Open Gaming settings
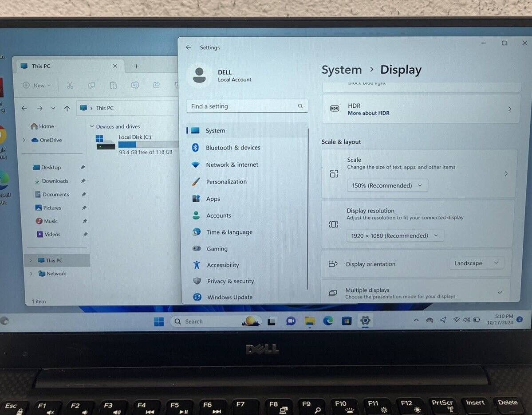Viewport: 532px width, 415px height. coord(247,249)
